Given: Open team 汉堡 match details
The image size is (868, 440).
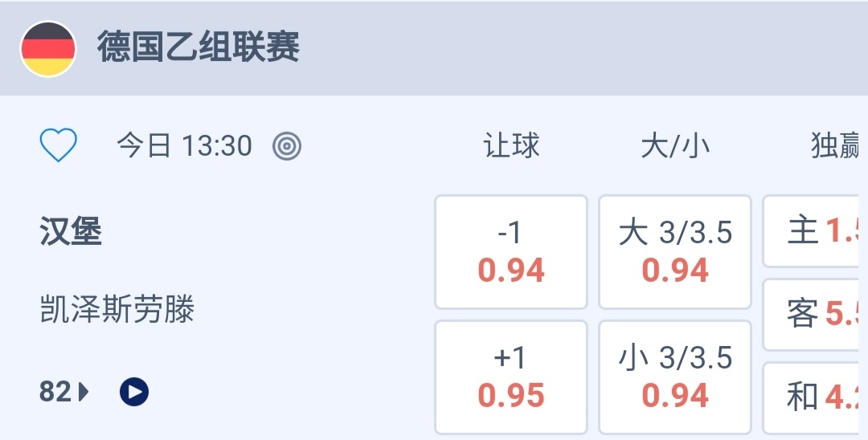Looking at the screenshot, I should (71, 232).
